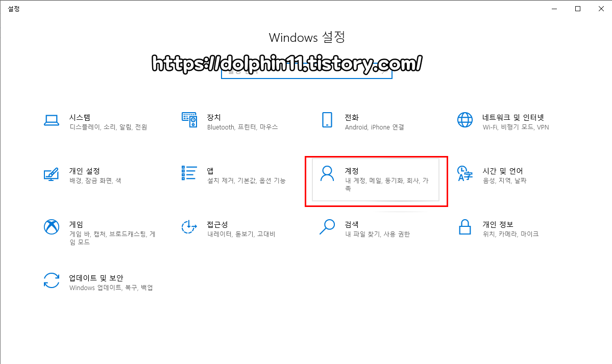Screen dimensions: 612x364
Task: Click the 전화 phone icon
Action: (x=327, y=120)
